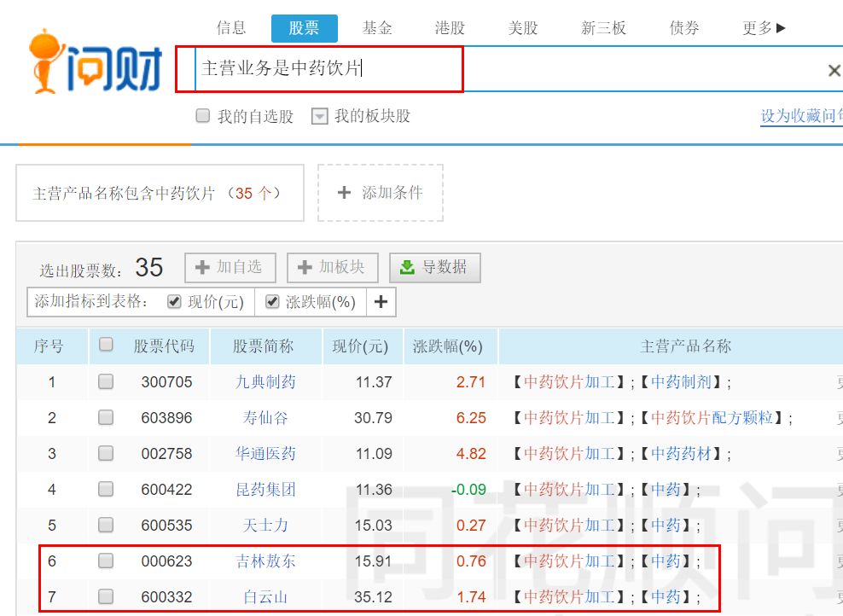Select the checkbox for 603896 寿仙谷

pyautogui.click(x=106, y=417)
